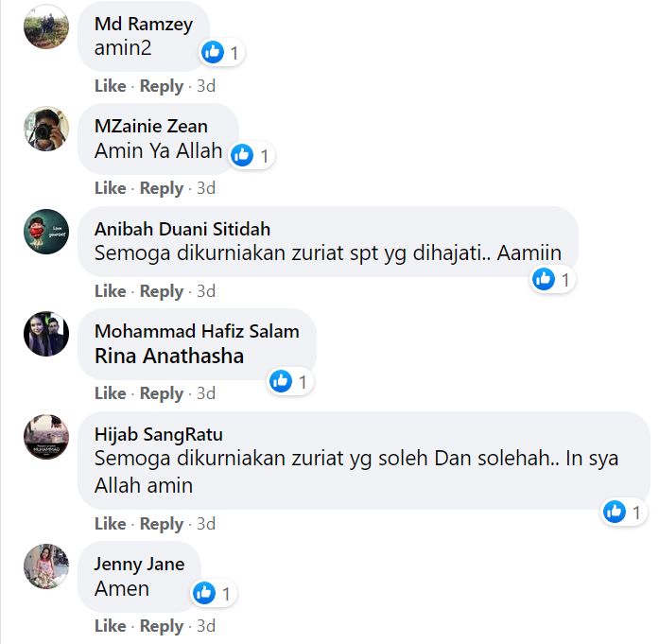Like Hijab SangRatu's comment
The image size is (659, 644).
110,524
